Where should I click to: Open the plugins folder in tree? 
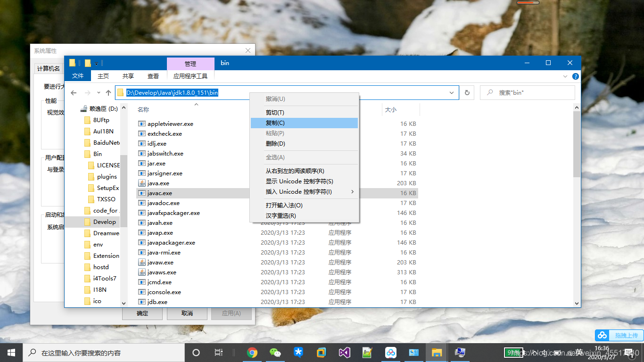(x=107, y=177)
